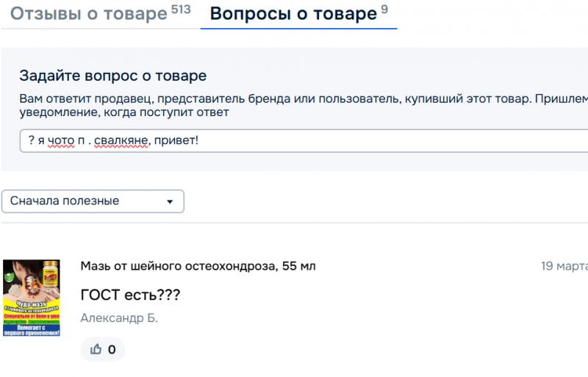Click the underlined word "свалкяне" in the input
The width and height of the screenshot is (588, 377).
(119, 140)
